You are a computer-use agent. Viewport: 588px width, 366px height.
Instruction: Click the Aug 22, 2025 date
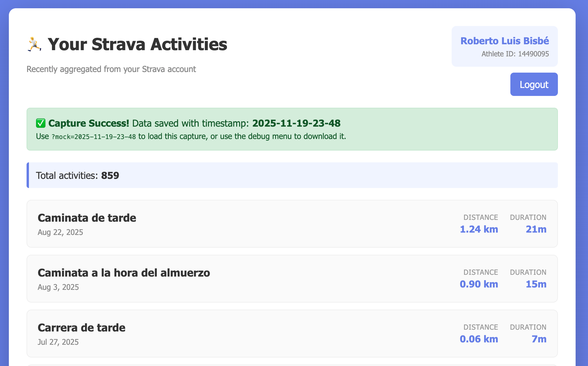tap(60, 233)
